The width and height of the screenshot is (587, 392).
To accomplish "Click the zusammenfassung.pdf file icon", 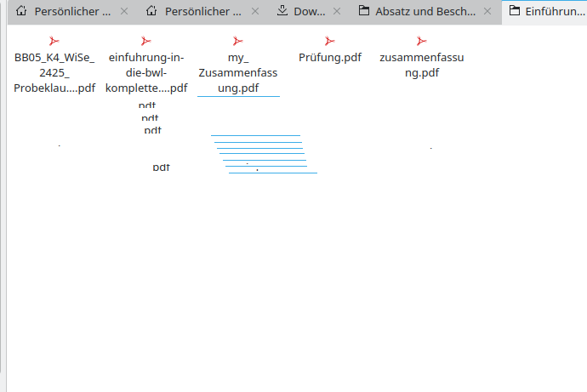I will [x=422, y=42].
